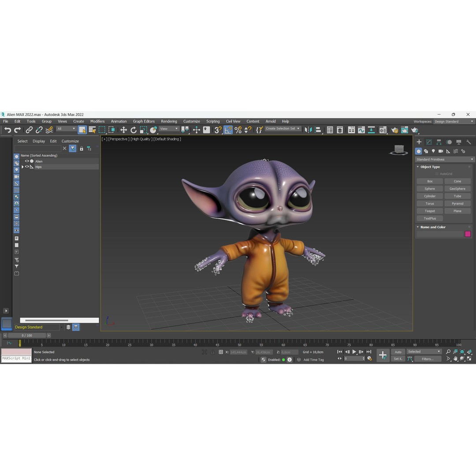Image resolution: width=476 pixels, height=476 pixels.
Task: Click the Bind to Space Warp icon
Action: [x=49, y=130]
